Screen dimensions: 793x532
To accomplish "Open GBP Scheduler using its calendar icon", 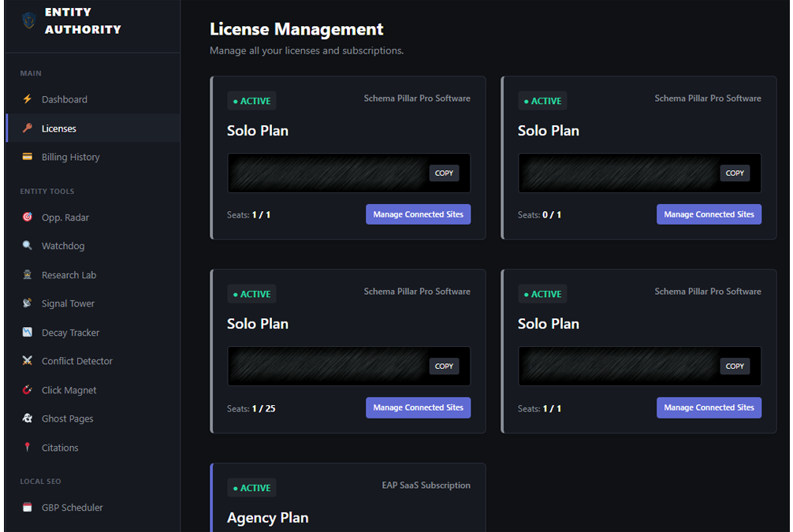I will click(28, 507).
